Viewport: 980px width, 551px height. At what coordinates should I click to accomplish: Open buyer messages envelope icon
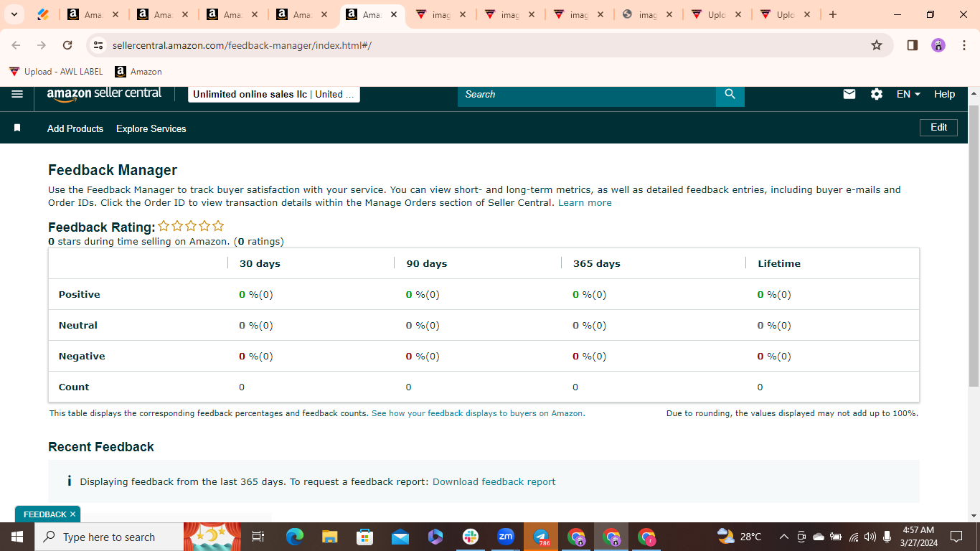point(849,94)
